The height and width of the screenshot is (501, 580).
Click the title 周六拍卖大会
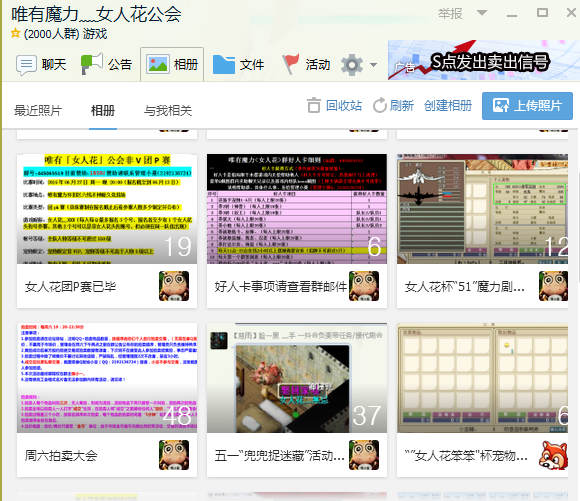click(x=61, y=455)
